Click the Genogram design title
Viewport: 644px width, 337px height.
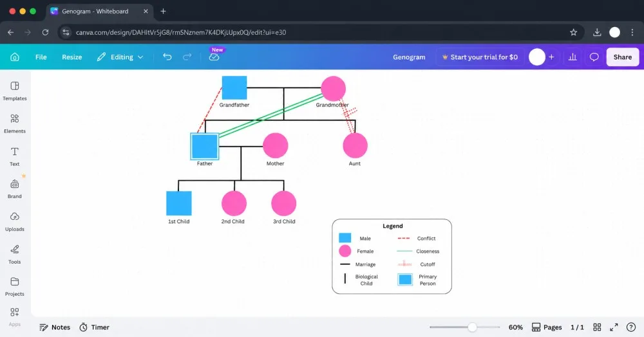(x=409, y=57)
